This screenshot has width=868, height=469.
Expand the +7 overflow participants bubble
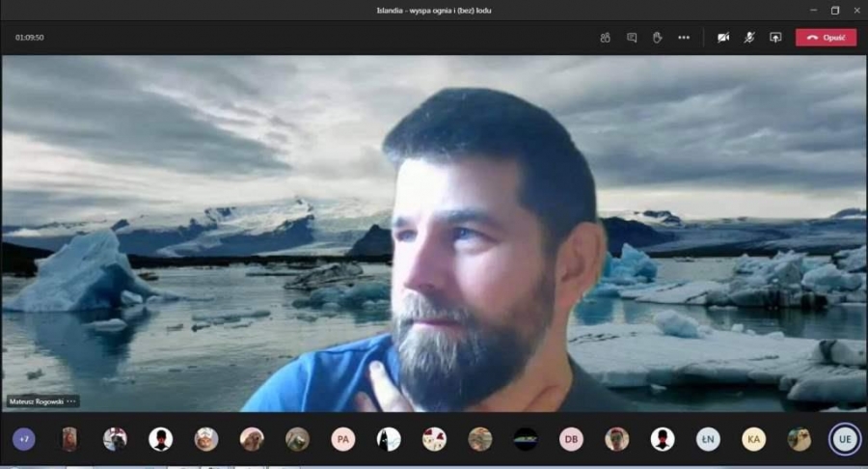pos(24,439)
